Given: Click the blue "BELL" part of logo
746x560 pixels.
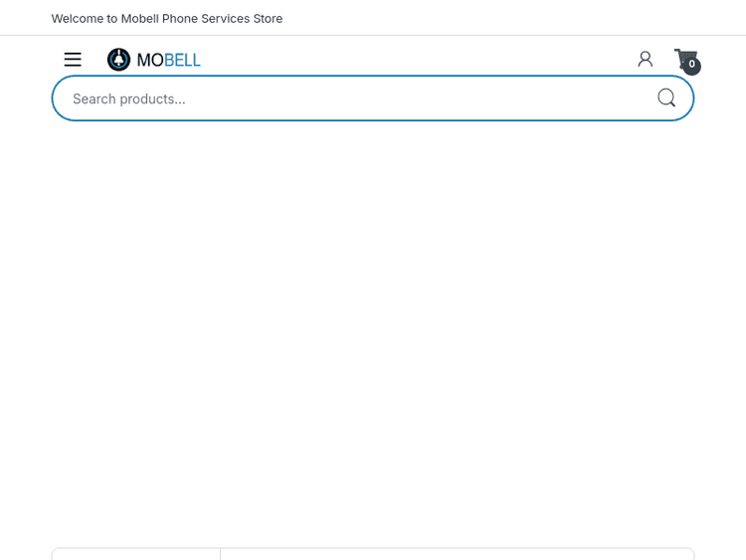Looking at the screenshot, I should tap(183, 60).
